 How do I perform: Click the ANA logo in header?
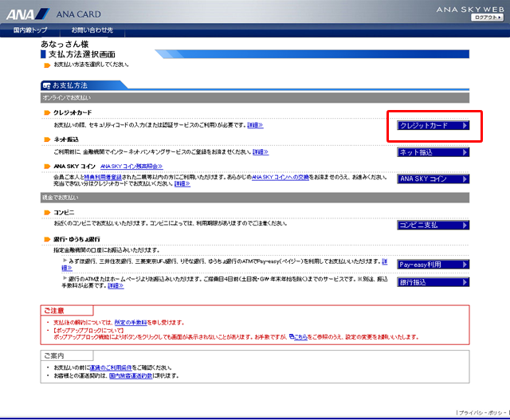point(28,14)
